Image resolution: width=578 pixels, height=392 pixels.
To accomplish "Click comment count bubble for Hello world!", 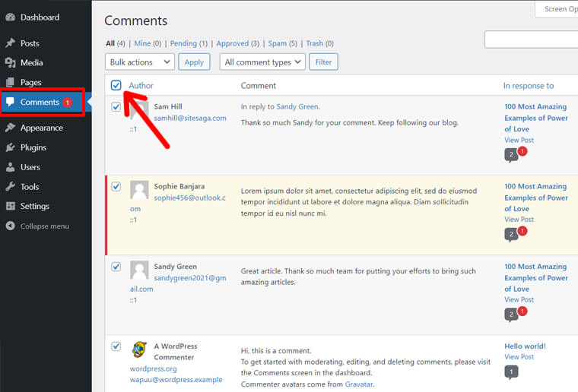I will [x=511, y=372].
